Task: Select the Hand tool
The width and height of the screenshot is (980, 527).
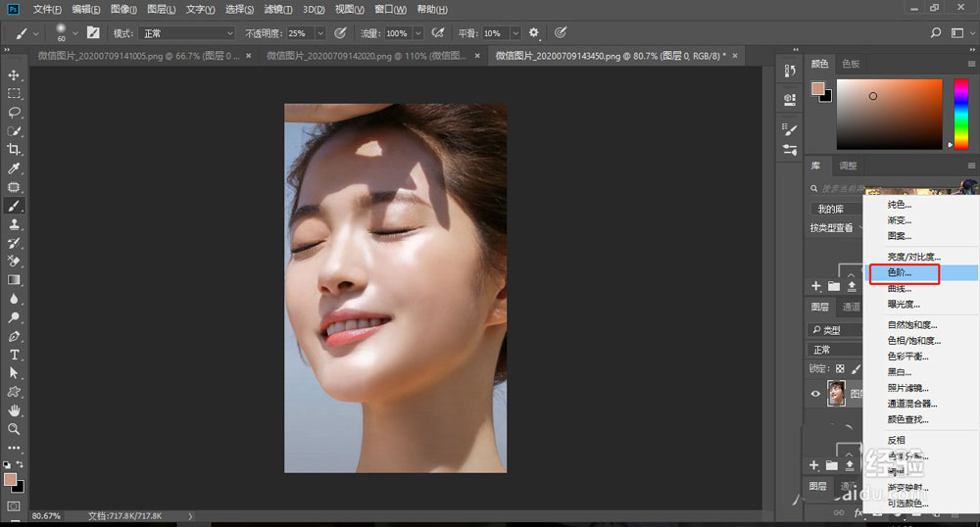Action: tap(15, 410)
